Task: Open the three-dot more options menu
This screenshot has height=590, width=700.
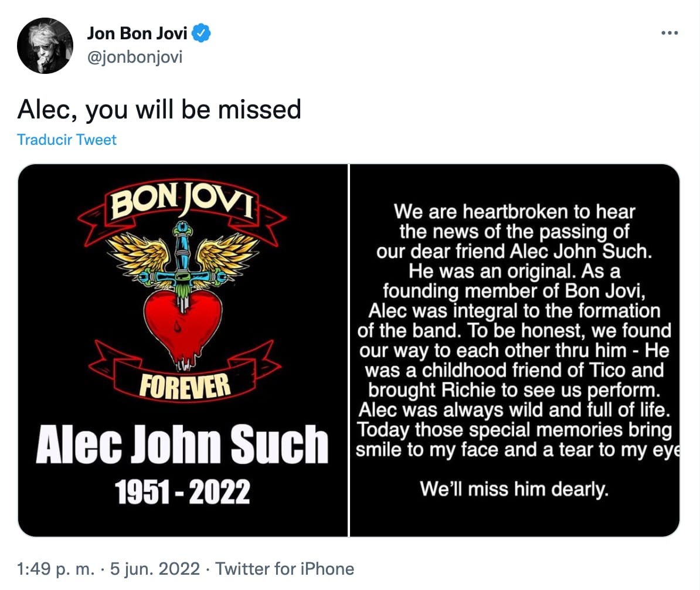Action: 669,33
